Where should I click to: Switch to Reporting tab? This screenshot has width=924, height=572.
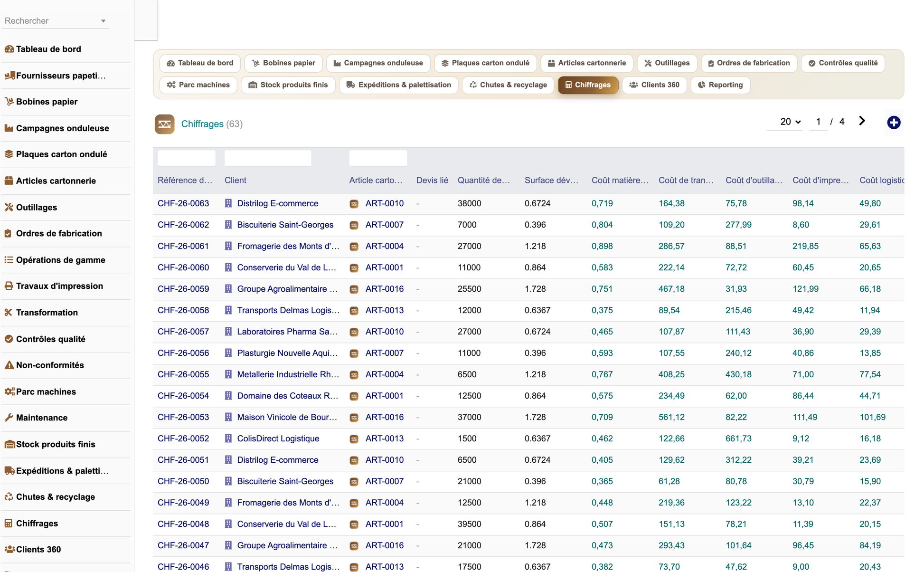point(720,85)
